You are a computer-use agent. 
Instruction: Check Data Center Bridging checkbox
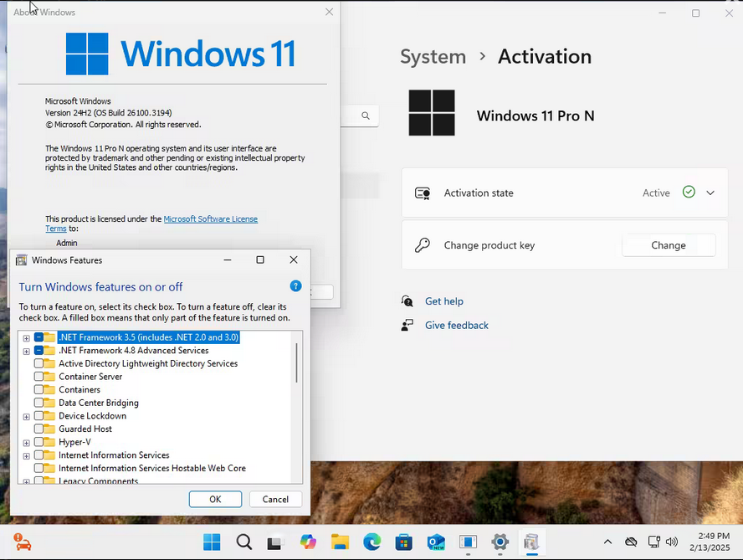tap(38, 403)
